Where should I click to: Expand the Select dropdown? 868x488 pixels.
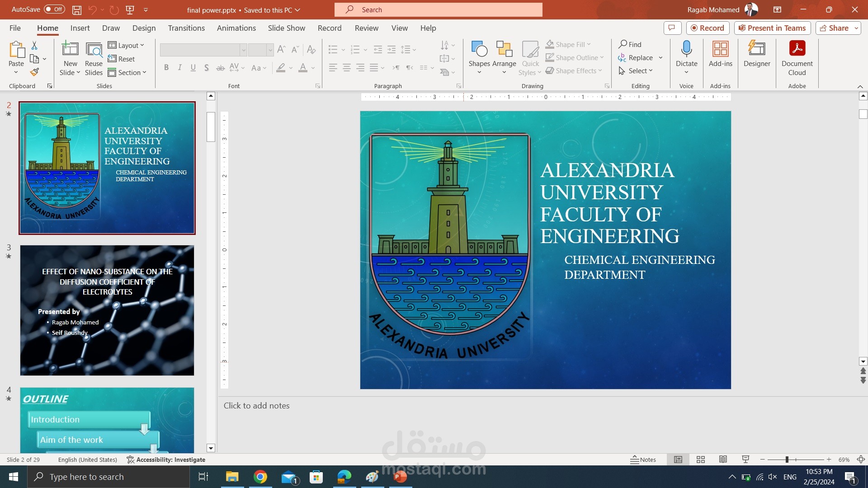[635, 70]
